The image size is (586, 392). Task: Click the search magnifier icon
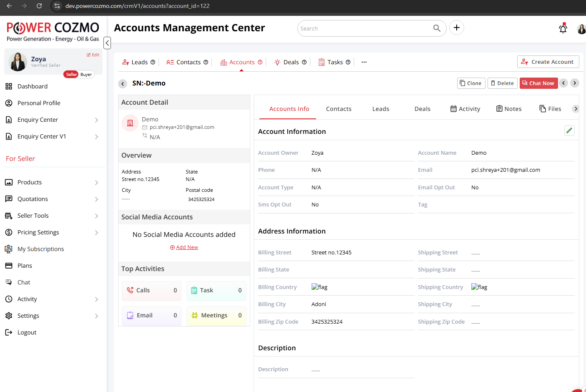[437, 28]
